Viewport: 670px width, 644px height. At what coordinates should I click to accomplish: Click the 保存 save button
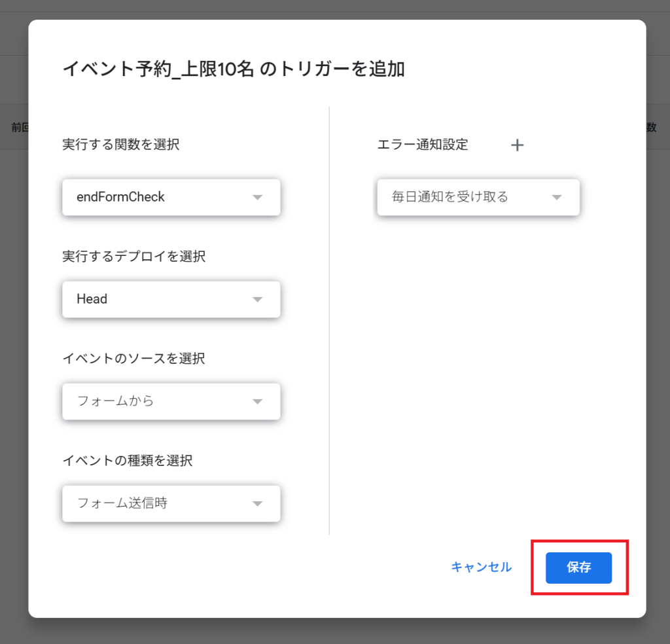tap(578, 567)
